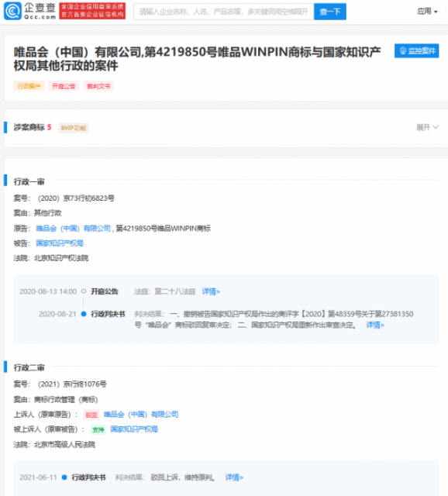Viewport: 448px width, 496px height.
Task: Open defendant link 国家知识产权局 in 行政一审
Action: click(60, 243)
